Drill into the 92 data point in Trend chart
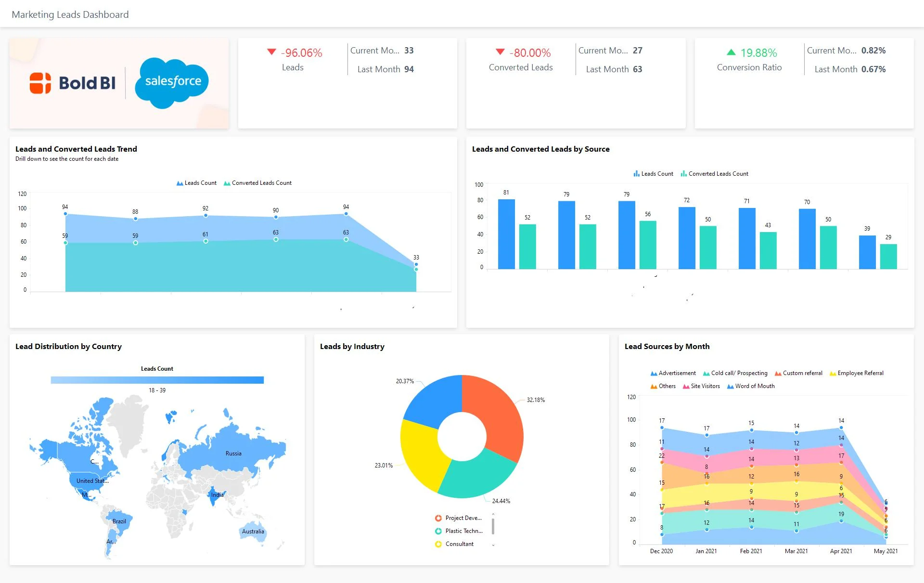This screenshot has width=924, height=583. coord(205,216)
